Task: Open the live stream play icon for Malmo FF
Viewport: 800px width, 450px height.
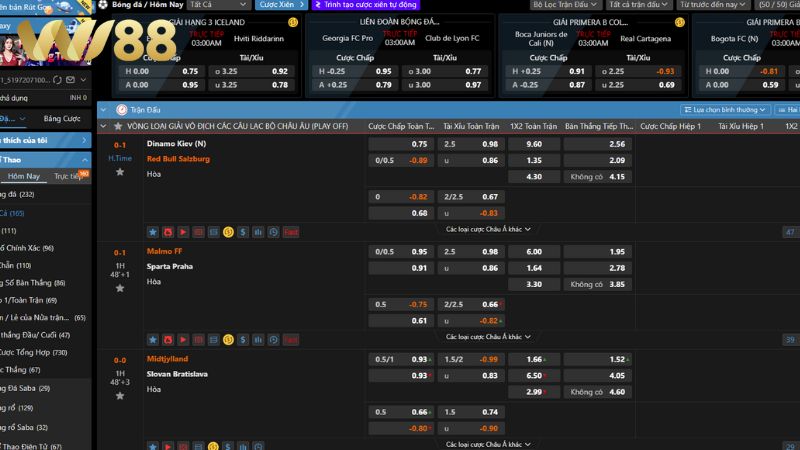Action: 183,340
